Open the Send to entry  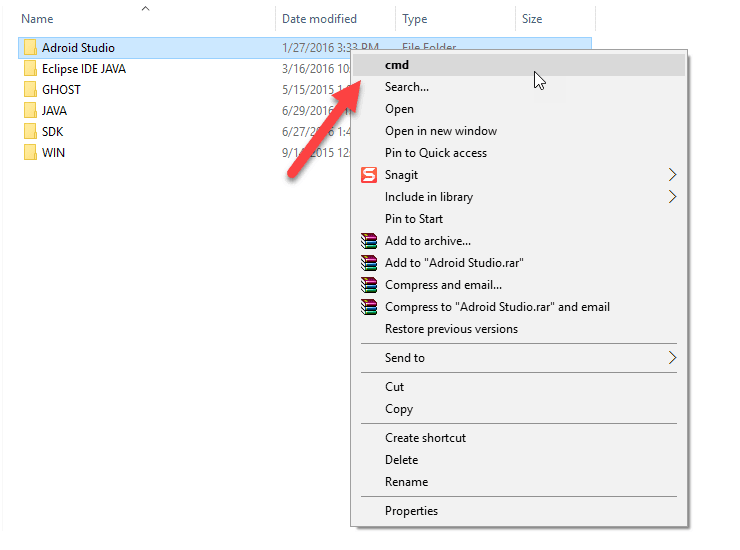[x=519, y=357]
